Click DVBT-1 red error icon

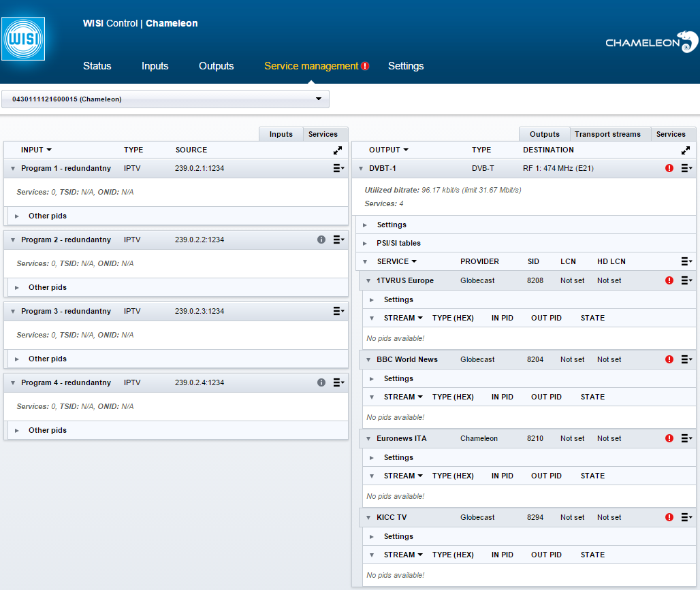669,168
